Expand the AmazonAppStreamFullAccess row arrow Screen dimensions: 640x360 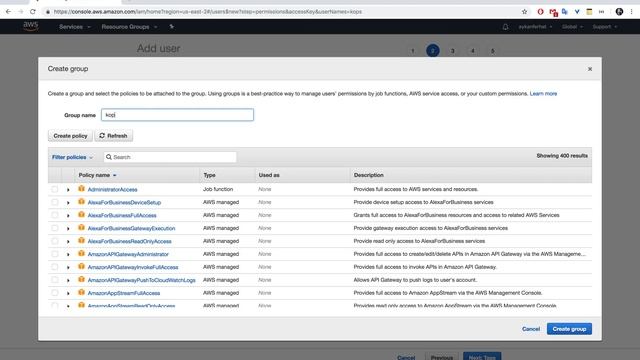click(68, 293)
